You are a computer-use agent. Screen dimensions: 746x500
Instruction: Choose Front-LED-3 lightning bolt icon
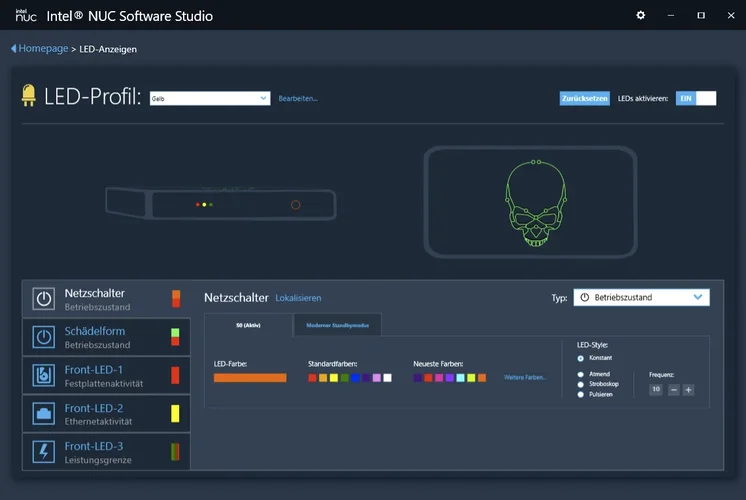pos(44,451)
